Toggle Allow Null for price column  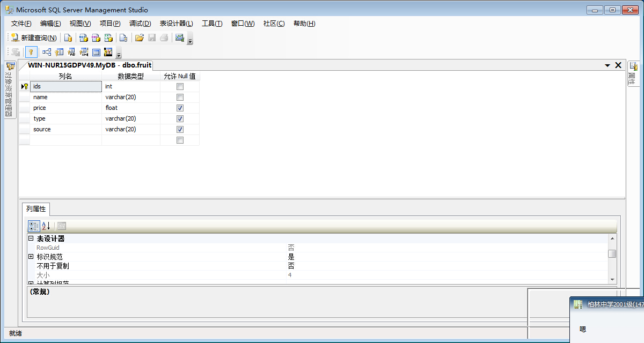pyautogui.click(x=180, y=108)
